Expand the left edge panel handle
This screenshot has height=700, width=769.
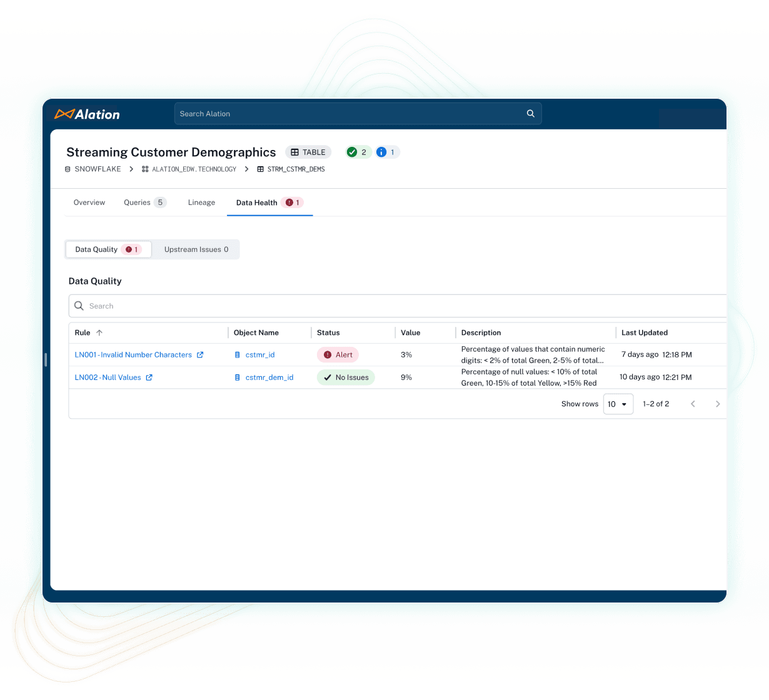(x=45, y=360)
